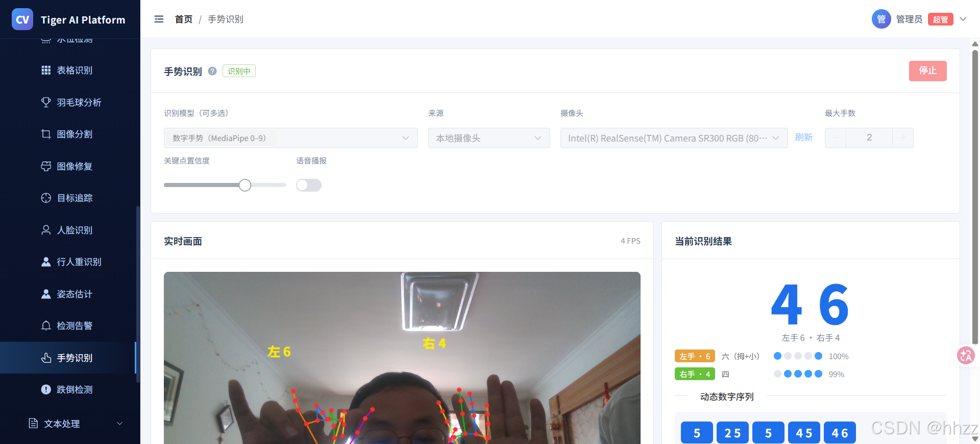The height and width of the screenshot is (444, 980).
Task: Open the 摄像头 camera dropdown
Action: [x=674, y=138]
